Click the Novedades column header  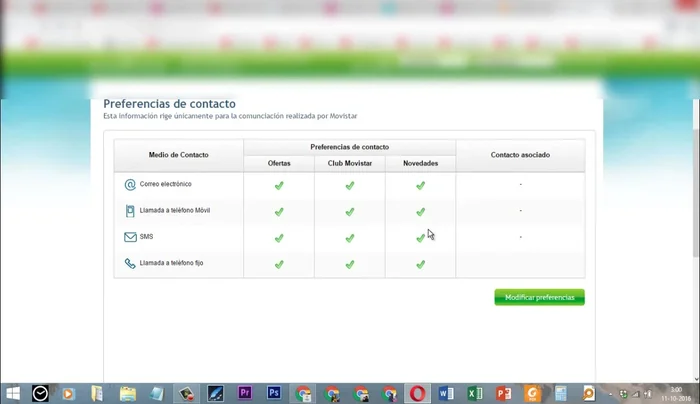pyautogui.click(x=421, y=163)
